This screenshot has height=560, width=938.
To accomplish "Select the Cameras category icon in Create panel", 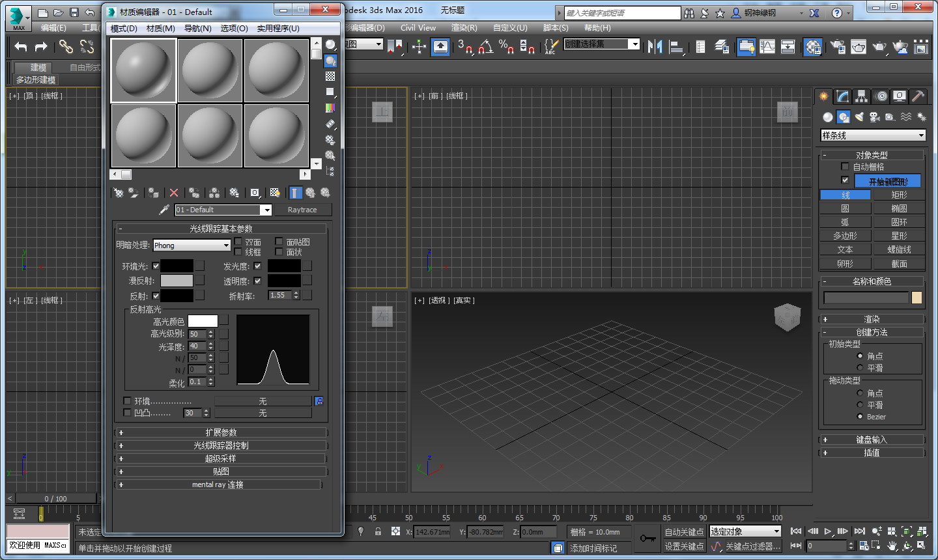I will (875, 117).
